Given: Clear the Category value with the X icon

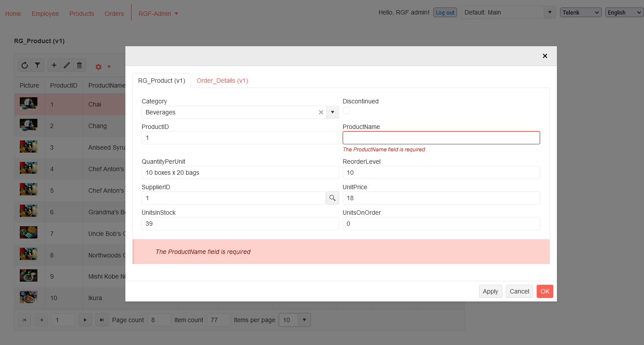Looking at the screenshot, I should pos(321,112).
